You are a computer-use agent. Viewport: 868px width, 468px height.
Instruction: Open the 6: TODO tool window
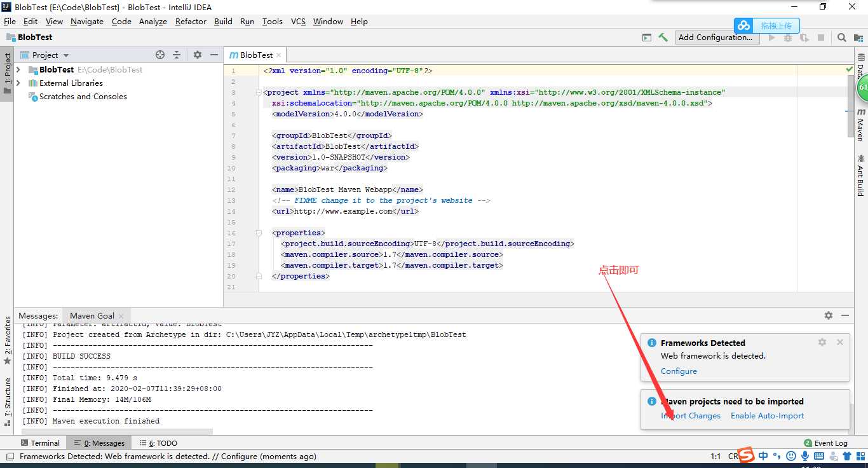click(158, 443)
